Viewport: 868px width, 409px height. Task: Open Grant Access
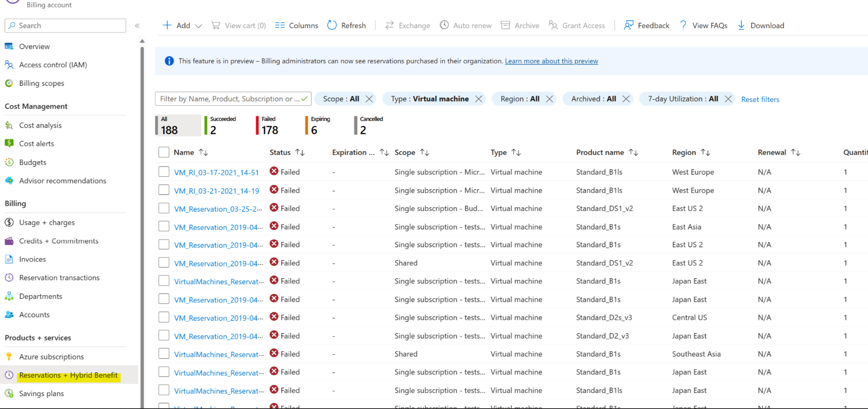577,25
